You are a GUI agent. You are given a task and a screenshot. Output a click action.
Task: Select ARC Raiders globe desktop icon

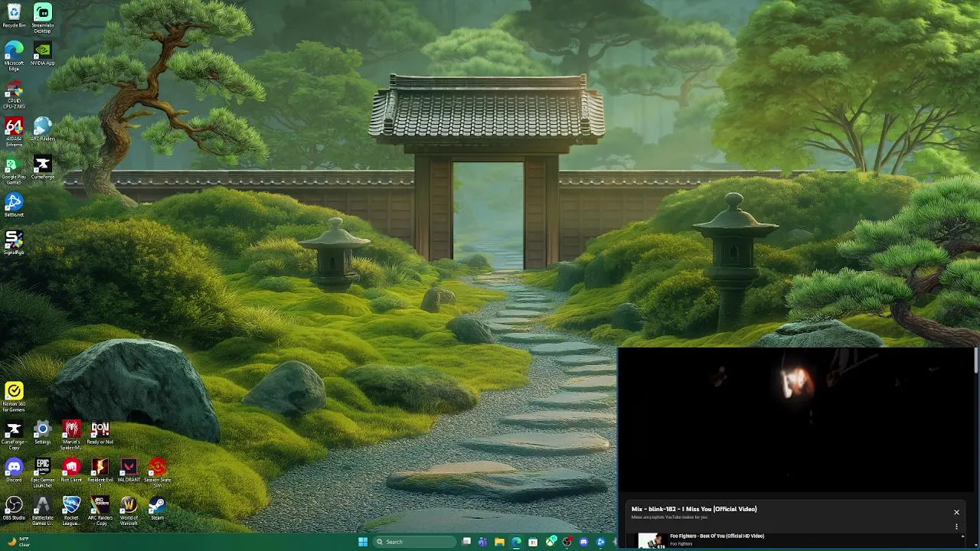(x=43, y=129)
